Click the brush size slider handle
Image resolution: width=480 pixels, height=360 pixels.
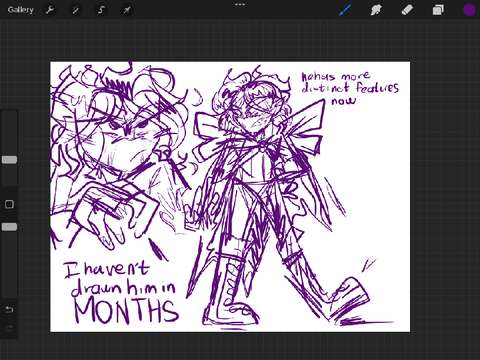coord(9,160)
